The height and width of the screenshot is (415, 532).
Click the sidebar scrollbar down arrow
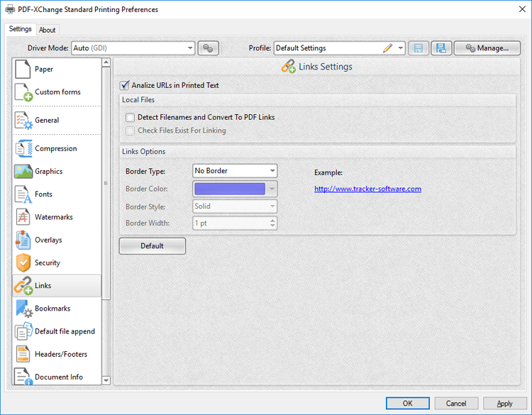point(106,380)
